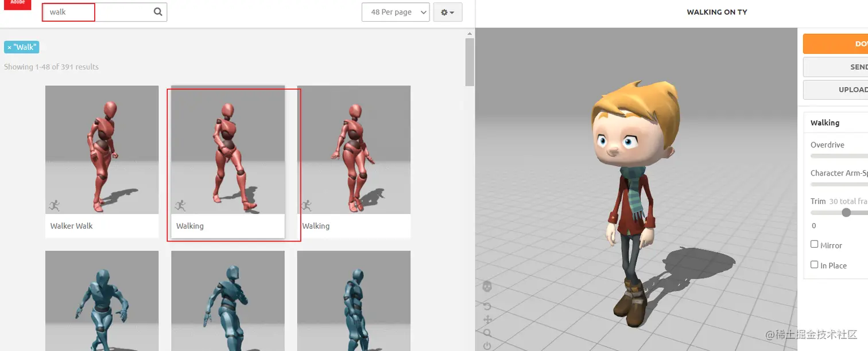
Task: Click the Trim slider handle
Action: click(x=846, y=212)
